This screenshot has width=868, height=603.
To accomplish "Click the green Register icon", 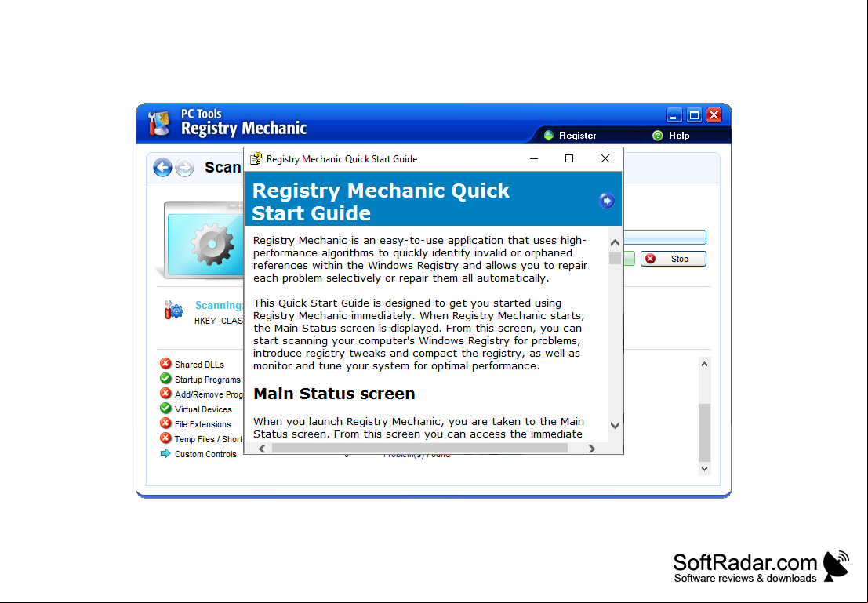I will coord(549,136).
